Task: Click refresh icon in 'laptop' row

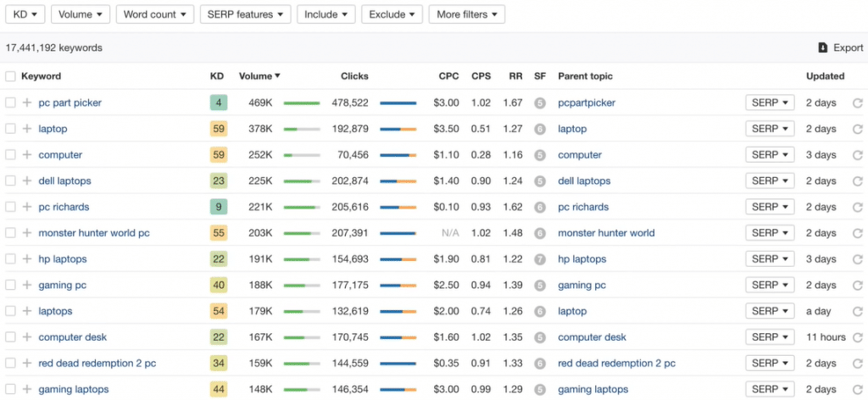Action: click(x=858, y=129)
